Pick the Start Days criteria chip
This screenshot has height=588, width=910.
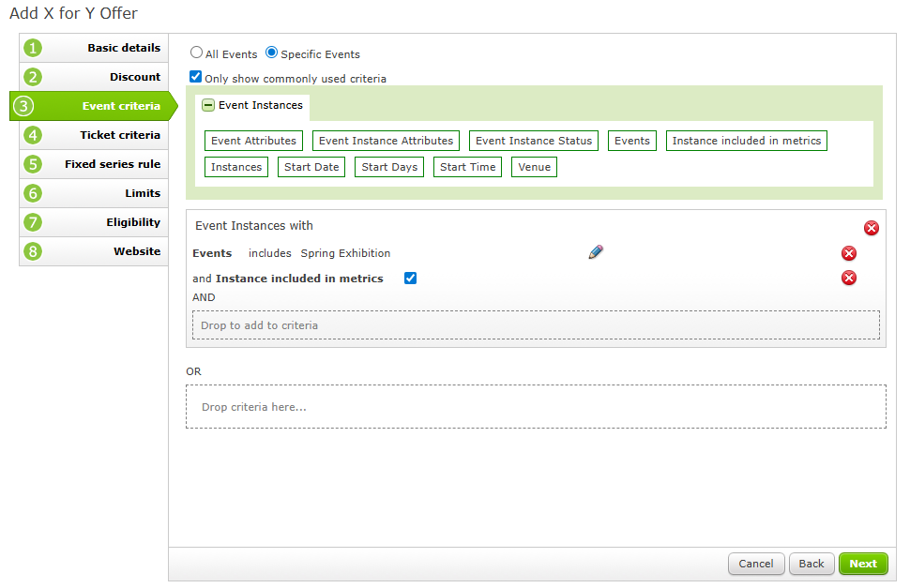pos(389,167)
